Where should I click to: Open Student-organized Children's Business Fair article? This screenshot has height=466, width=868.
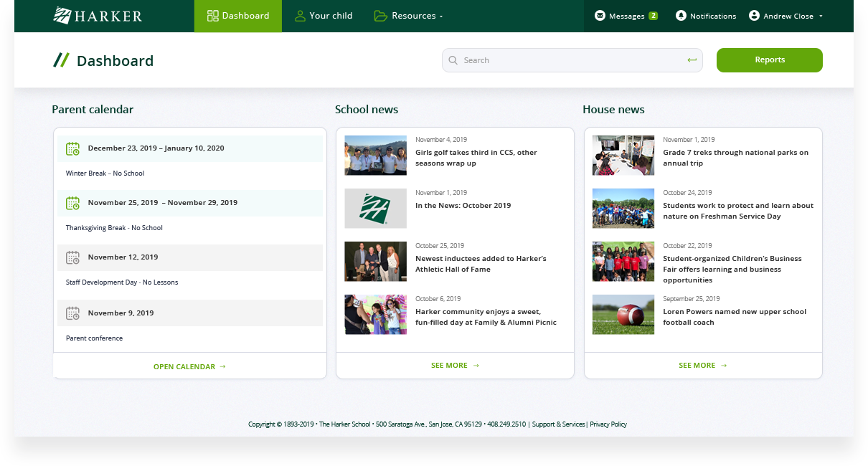[732, 269]
